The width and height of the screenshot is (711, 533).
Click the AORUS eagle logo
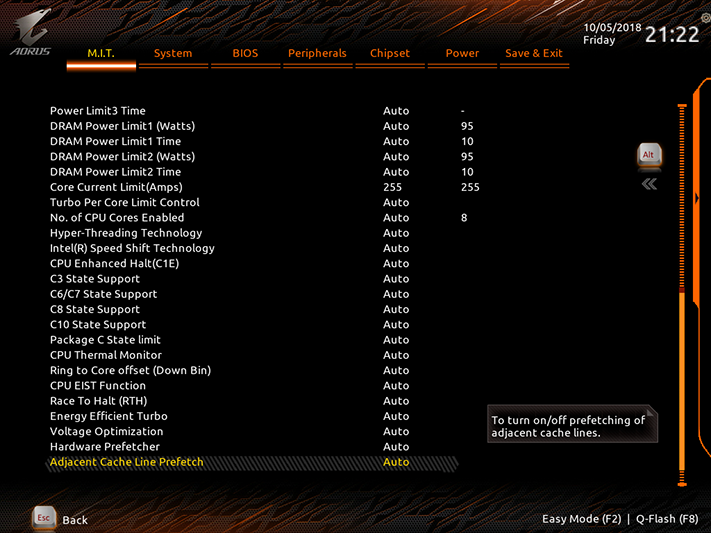pyautogui.click(x=30, y=33)
